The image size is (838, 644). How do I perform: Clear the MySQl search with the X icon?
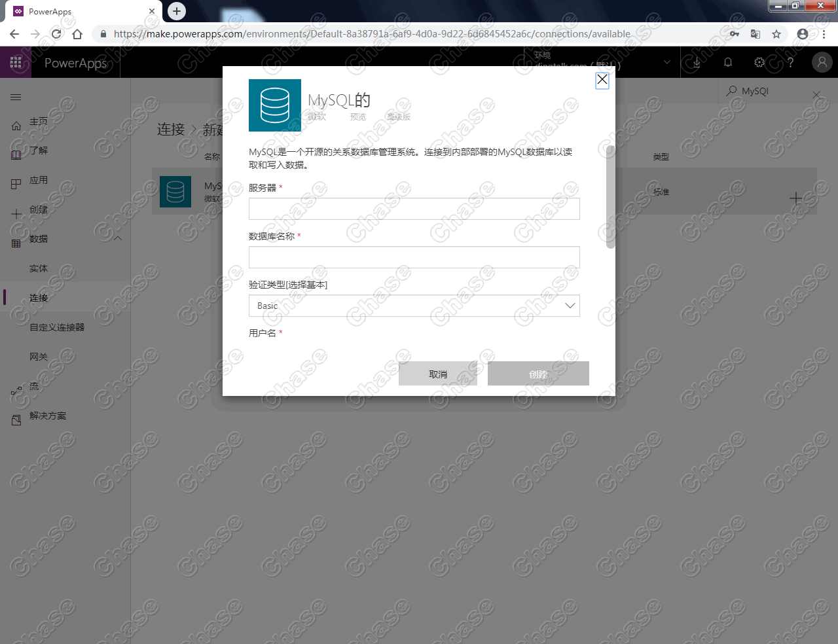coord(817,94)
